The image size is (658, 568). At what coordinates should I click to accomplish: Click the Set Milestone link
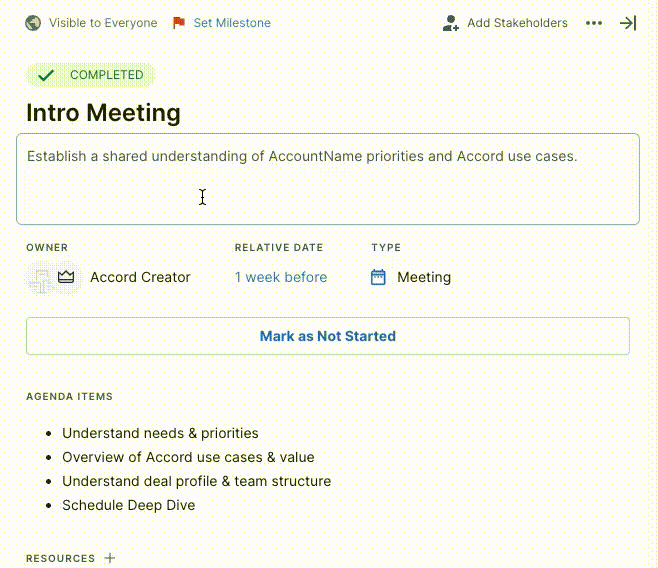pyautogui.click(x=232, y=23)
